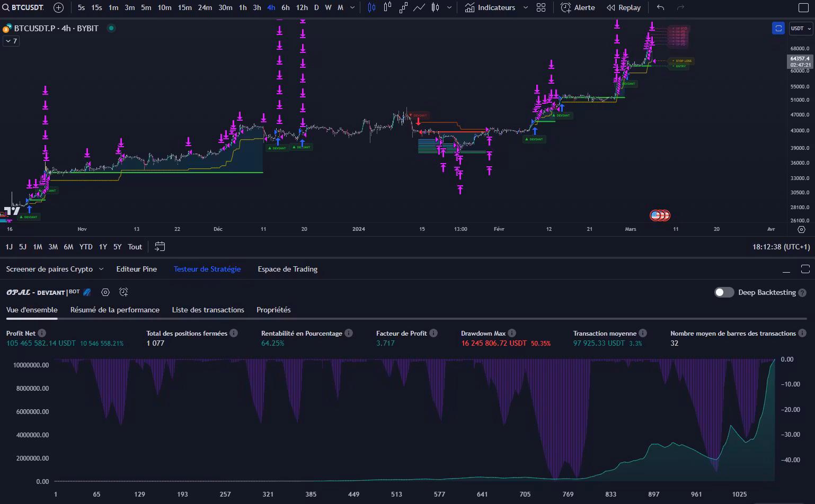Image resolution: width=815 pixels, height=504 pixels.
Task: Click the Drawdown Max info icon
Action: pyautogui.click(x=512, y=333)
